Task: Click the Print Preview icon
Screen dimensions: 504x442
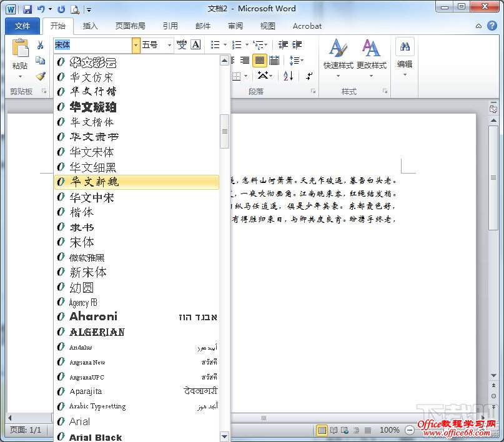Action: click(75, 9)
